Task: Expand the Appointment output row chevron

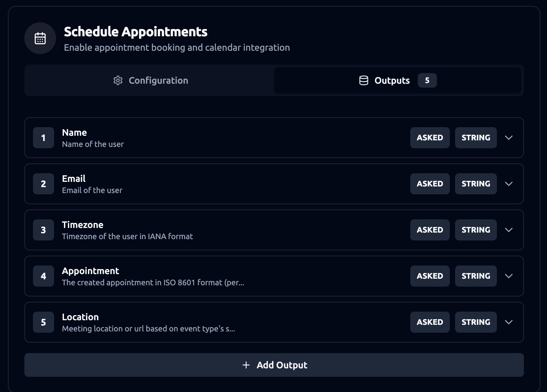Action: tap(508, 276)
